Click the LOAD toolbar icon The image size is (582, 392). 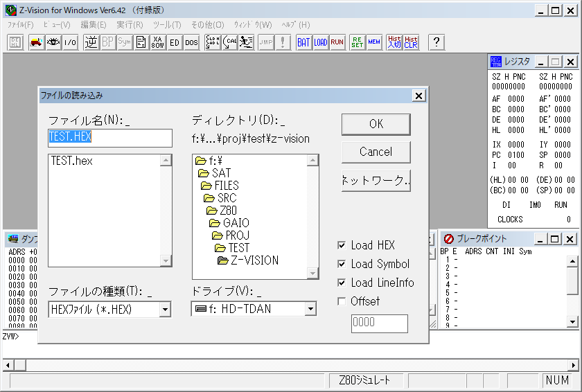click(320, 42)
